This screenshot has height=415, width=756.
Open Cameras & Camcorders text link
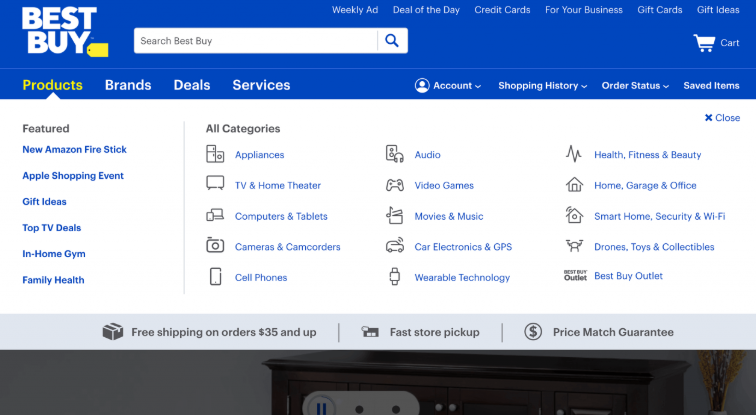click(x=287, y=247)
